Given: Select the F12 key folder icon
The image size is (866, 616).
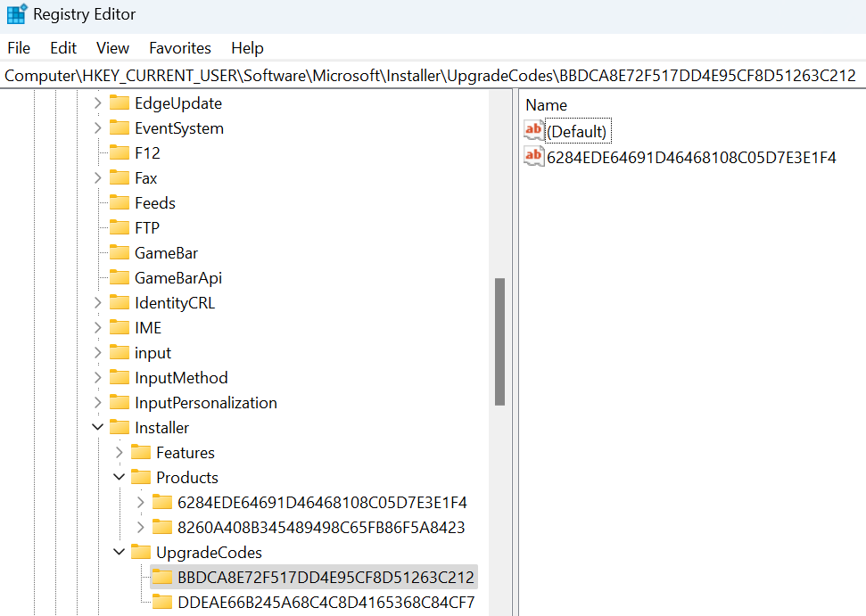Looking at the screenshot, I should [120, 153].
